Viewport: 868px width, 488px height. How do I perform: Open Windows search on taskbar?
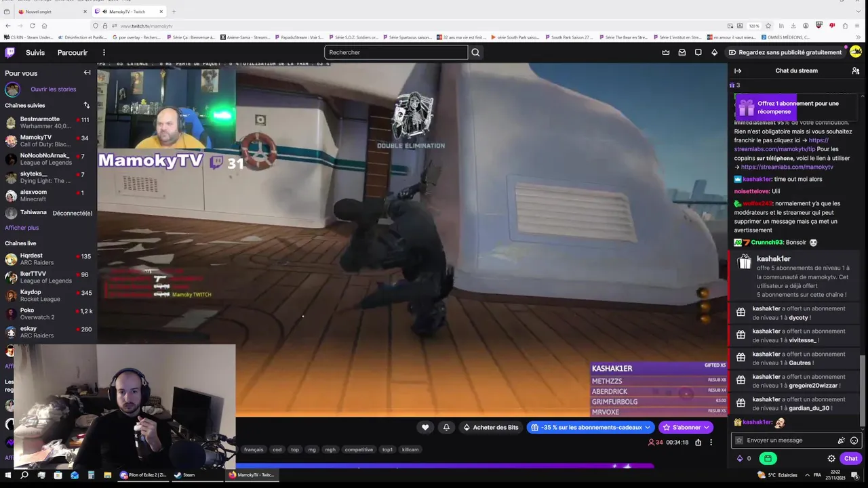point(24,475)
